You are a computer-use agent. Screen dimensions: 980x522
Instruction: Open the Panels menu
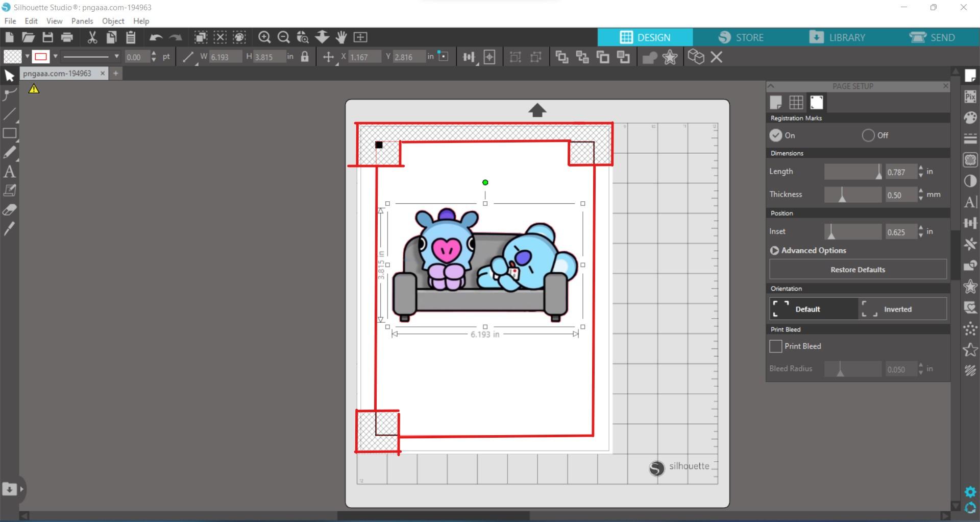coord(82,21)
